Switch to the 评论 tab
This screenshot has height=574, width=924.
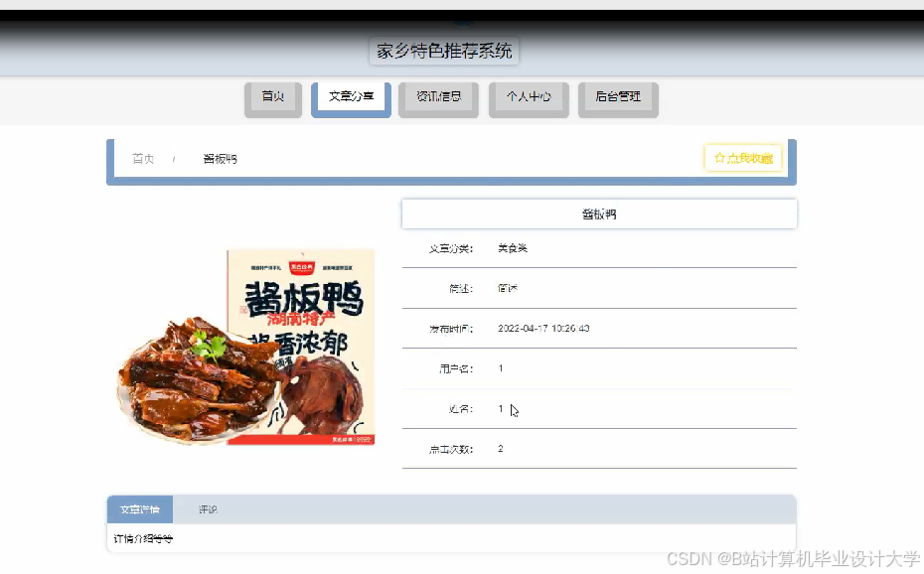coord(208,509)
